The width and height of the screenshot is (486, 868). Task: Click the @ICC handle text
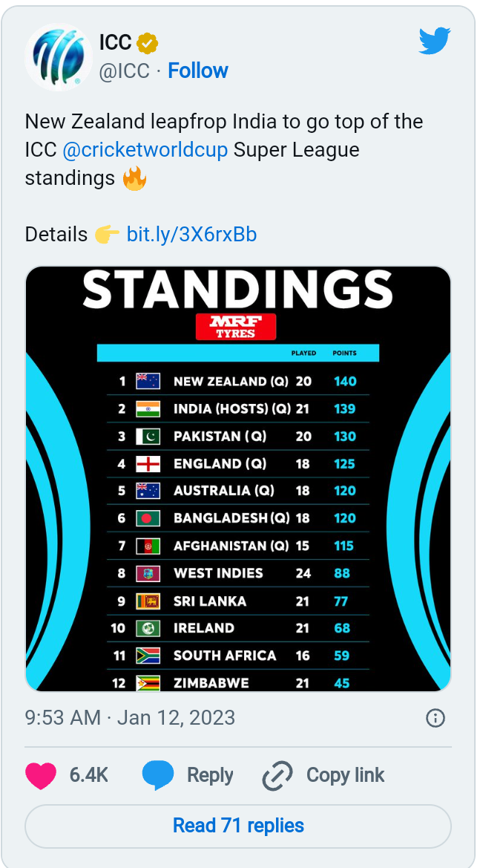(125, 71)
